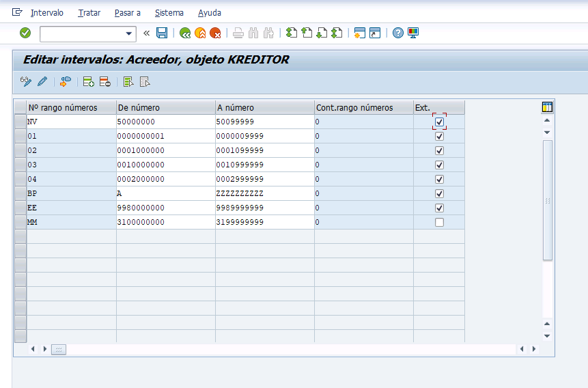Click the Delete line icon

(105, 81)
